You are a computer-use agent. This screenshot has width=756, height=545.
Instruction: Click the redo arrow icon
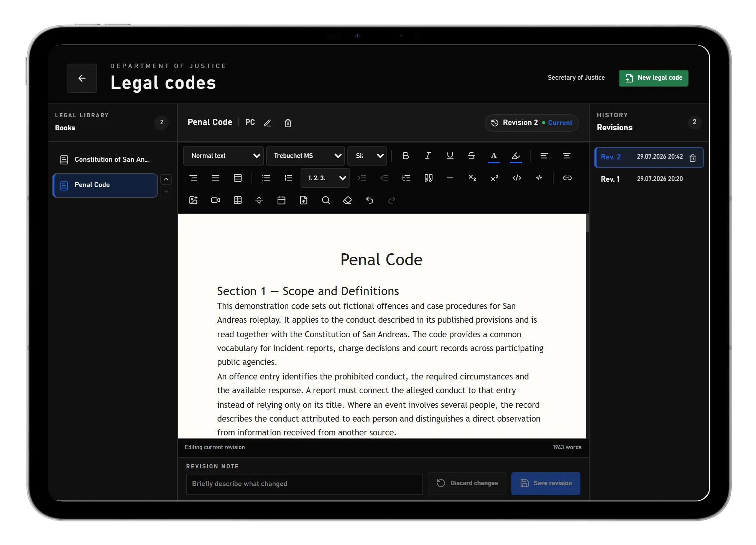[392, 200]
